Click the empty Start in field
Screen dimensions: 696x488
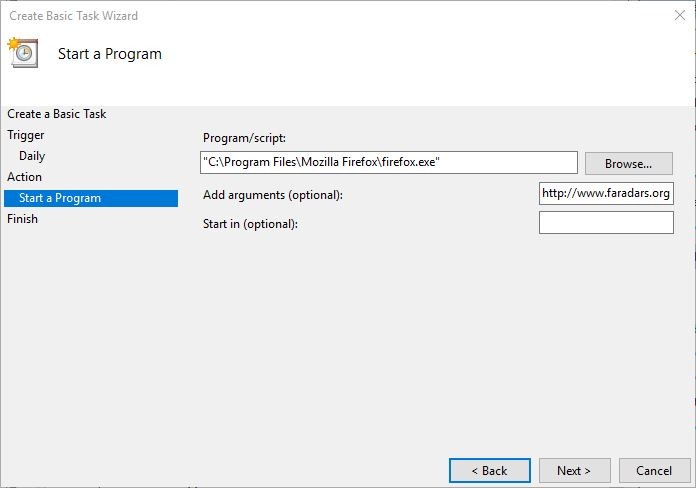pos(605,223)
